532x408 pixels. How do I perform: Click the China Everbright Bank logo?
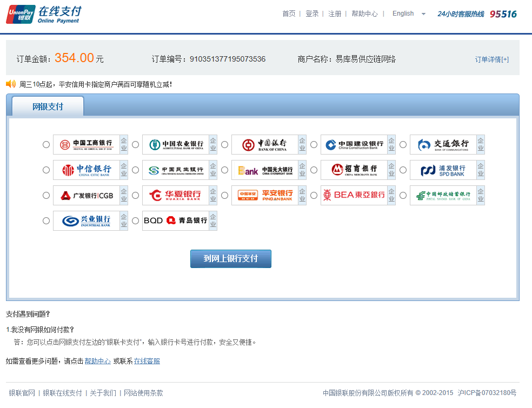pos(264,170)
